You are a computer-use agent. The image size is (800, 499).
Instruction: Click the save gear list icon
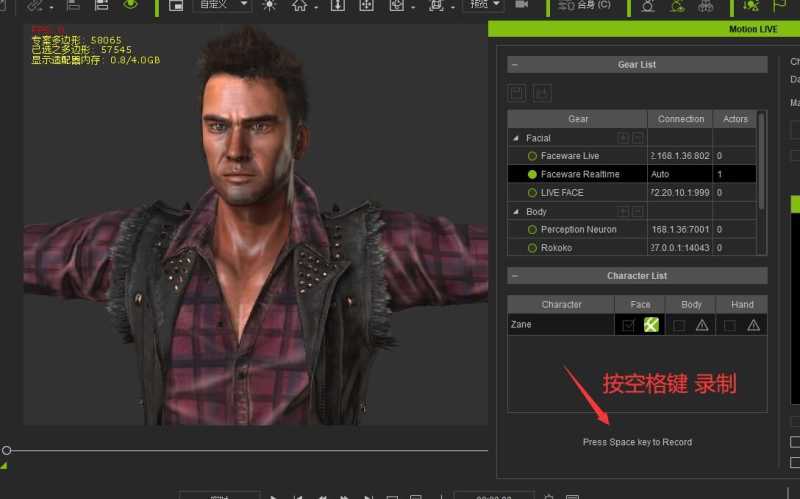[x=517, y=93]
